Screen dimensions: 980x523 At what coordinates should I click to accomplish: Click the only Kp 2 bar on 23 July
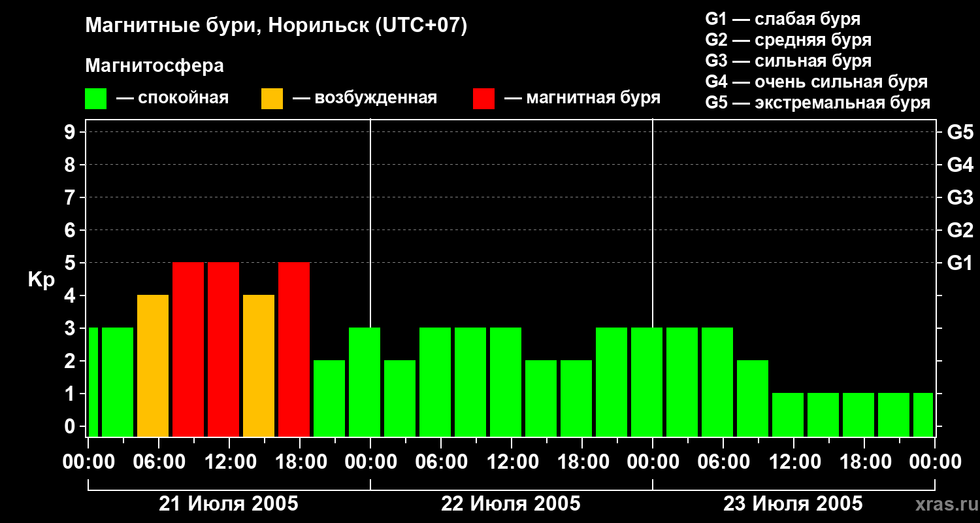pos(753,398)
